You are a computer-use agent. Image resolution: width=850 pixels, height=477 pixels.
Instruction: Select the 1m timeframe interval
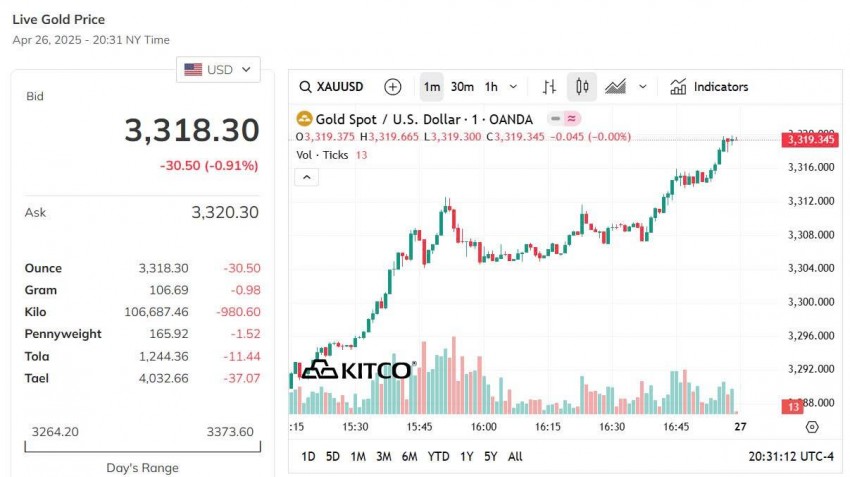pyautogui.click(x=432, y=87)
